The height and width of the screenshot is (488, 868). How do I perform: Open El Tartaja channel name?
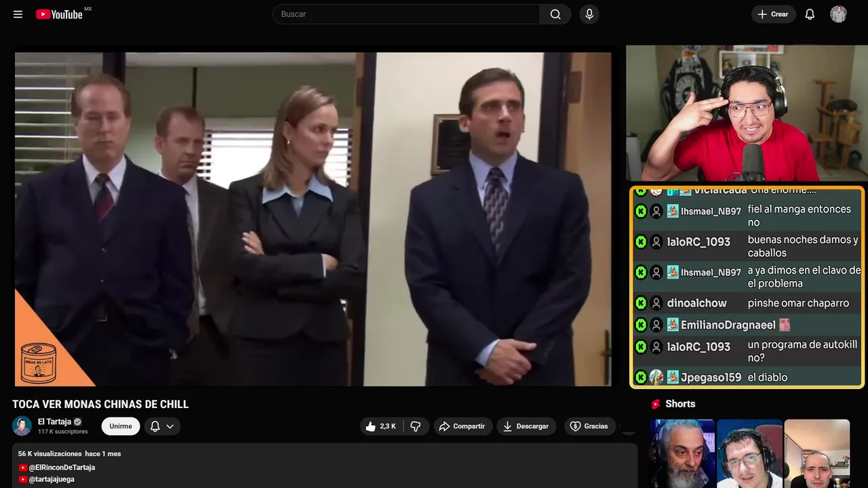(54, 422)
